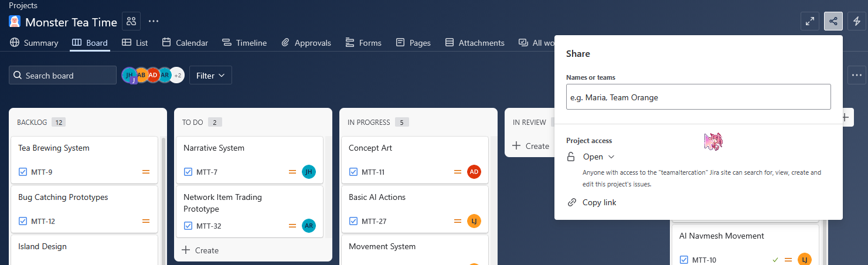The width and height of the screenshot is (868, 265).
Task: Click the AR assignee avatar on Network Item Trading card
Action: (x=309, y=226)
